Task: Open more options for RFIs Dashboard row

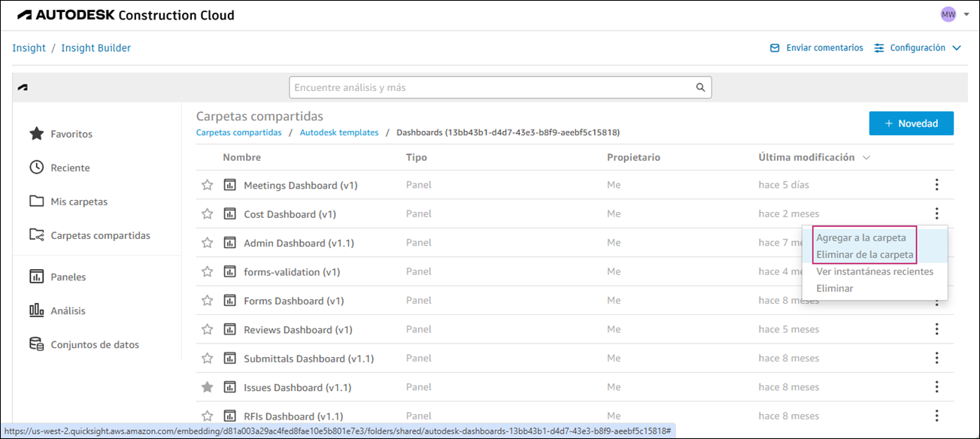Action: 936,416
